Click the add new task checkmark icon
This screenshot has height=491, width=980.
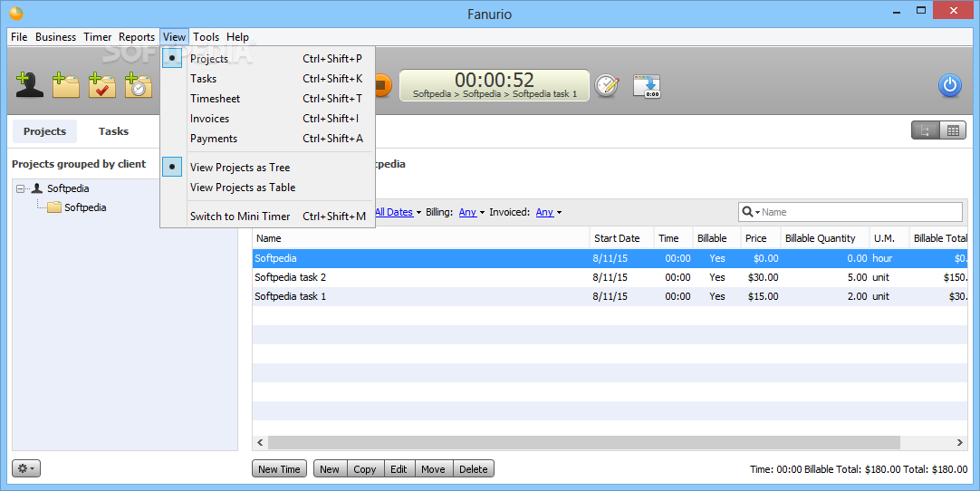tap(101, 85)
